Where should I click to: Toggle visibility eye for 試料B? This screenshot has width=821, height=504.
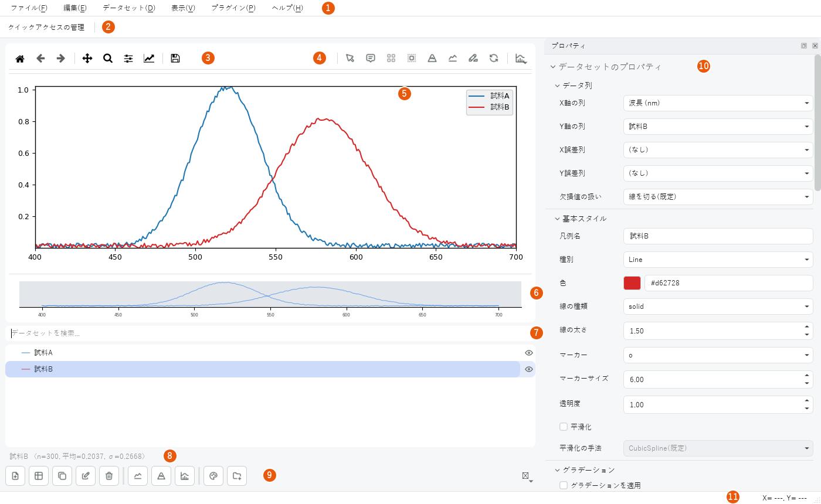(529, 369)
